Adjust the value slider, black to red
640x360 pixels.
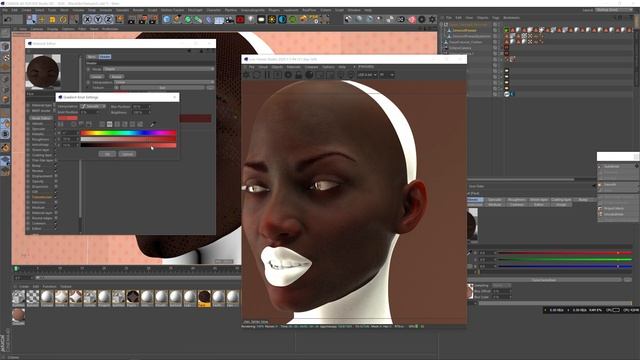click(x=129, y=145)
